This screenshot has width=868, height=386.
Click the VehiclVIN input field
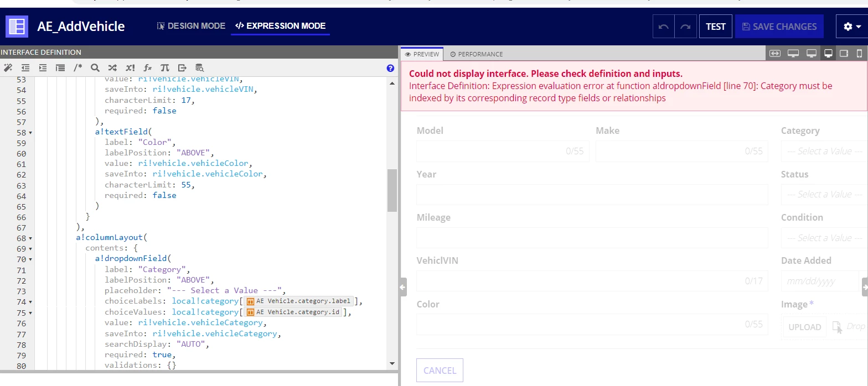592,281
